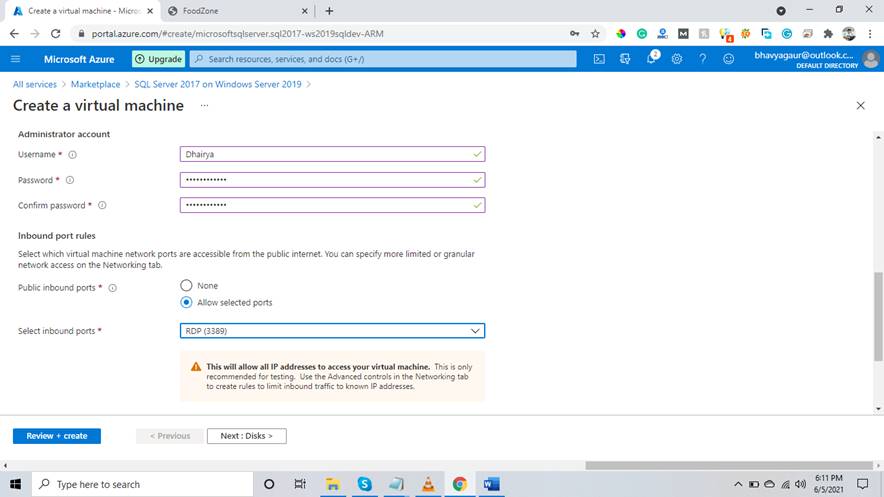Close the Create a virtual machine blade
This screenshot has width=884, height=497.
[x=860, y=105]
